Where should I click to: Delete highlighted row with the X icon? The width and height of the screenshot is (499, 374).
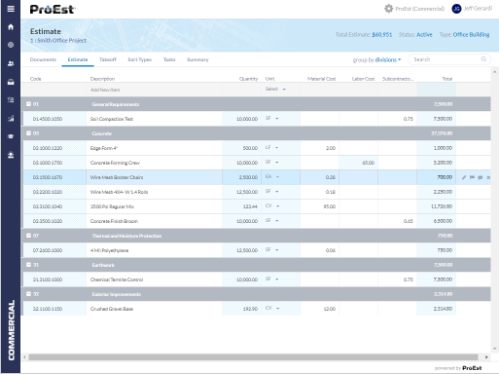pos(488,177)
